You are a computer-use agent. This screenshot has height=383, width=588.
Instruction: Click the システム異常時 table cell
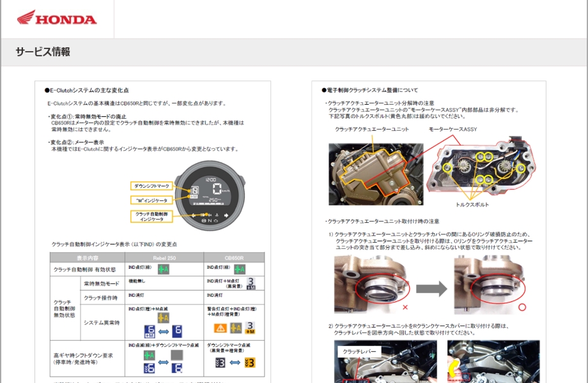click(x=101, y=323)
